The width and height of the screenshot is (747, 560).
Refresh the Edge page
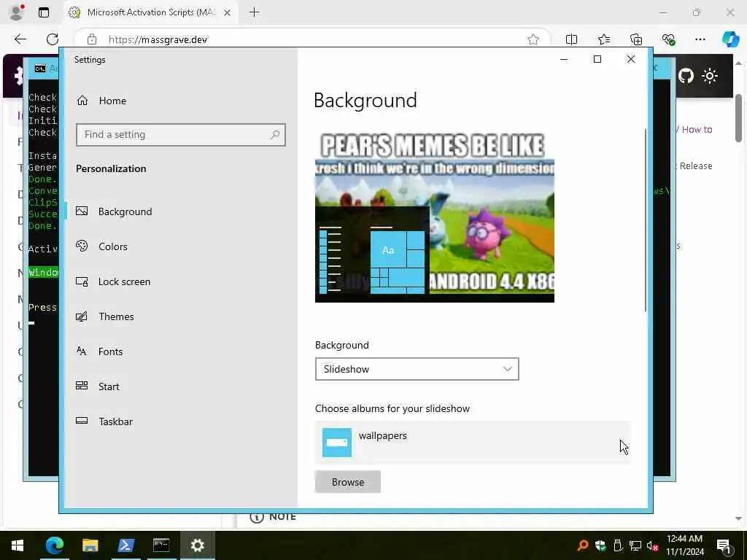(x=53, y=39)
